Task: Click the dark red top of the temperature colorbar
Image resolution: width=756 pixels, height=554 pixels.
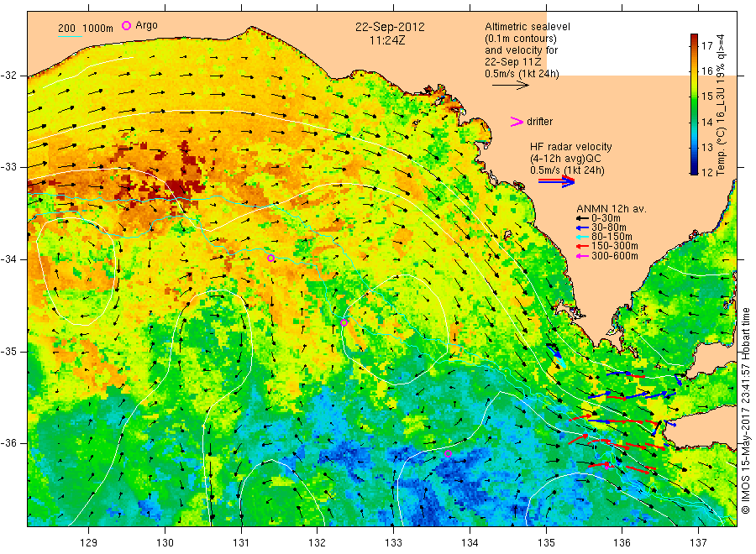Action: click(x=694, y=37)
